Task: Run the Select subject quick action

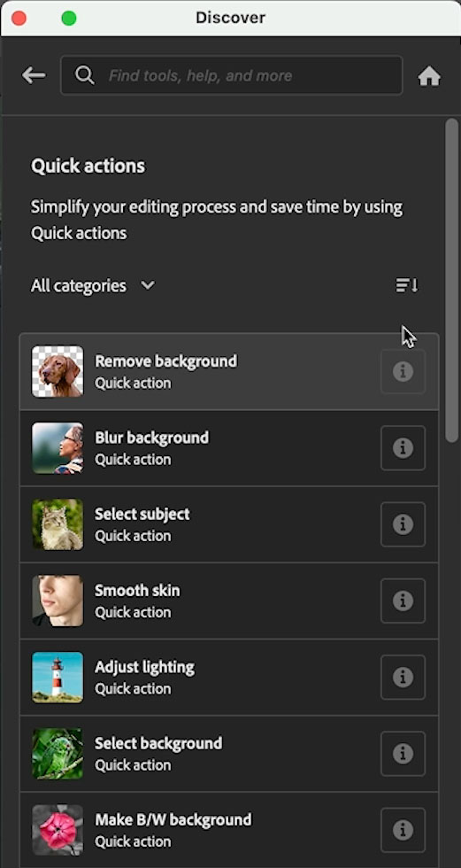Action: (229, 524)
